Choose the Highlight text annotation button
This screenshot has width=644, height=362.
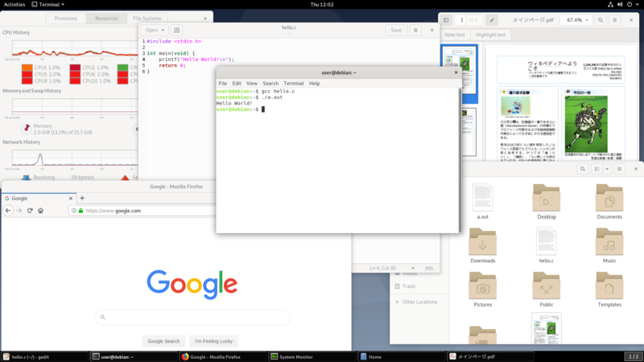pos(490,35)
